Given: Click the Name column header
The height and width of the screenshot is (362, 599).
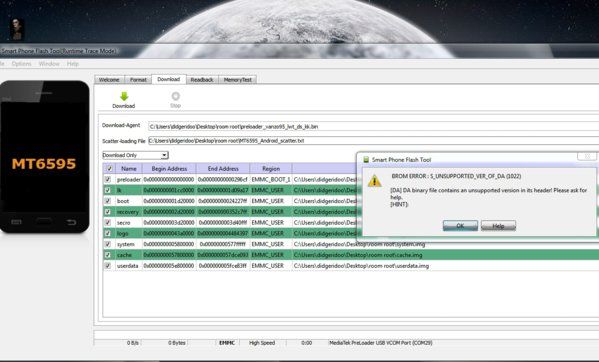Looking at the screenshot, I should pyautogui.click(x=129, y=168).
